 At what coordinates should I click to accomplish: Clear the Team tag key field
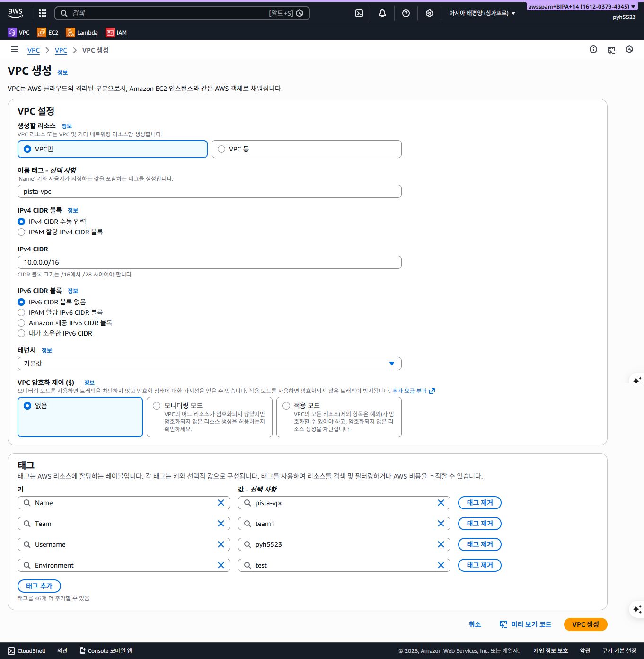(221, 524)
